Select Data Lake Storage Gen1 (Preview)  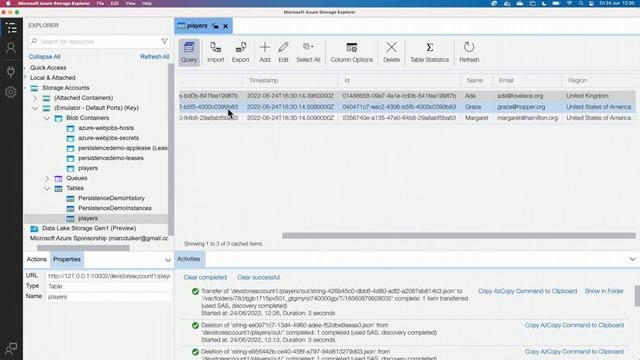[x=89, y=228]
